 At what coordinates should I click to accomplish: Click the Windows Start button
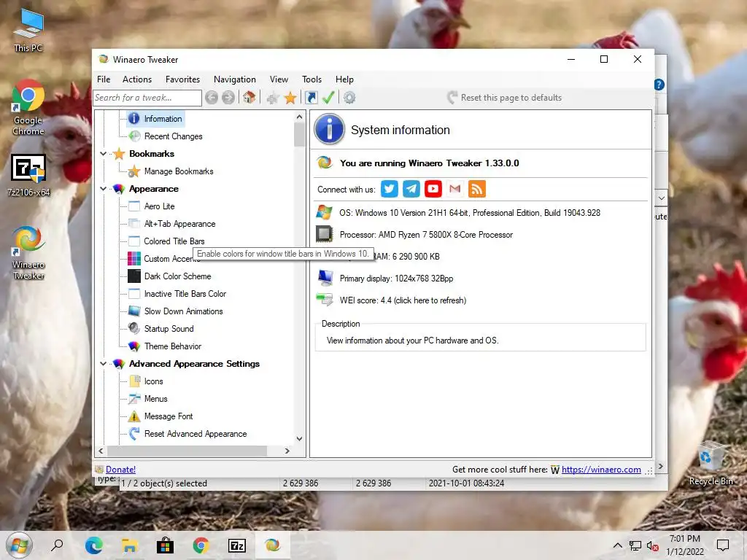[20, 545]
